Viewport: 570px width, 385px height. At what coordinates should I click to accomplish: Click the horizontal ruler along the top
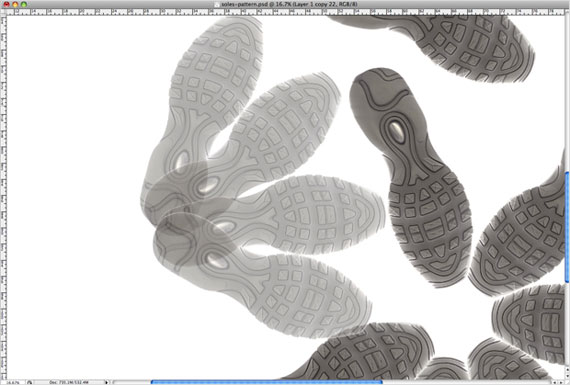click(x=285, y=12)
